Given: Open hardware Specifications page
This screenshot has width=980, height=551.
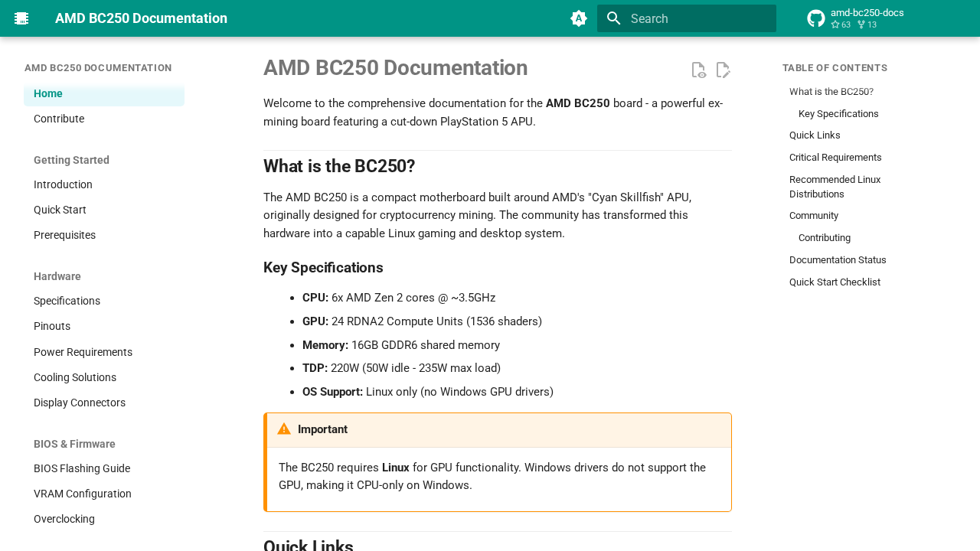Looking at the screenshot, I should 67,301.
